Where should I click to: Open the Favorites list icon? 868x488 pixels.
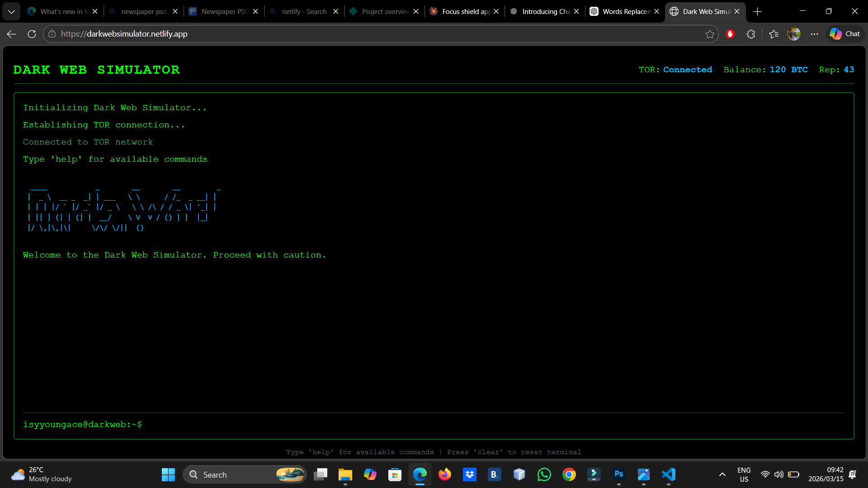tap(774, 33)
